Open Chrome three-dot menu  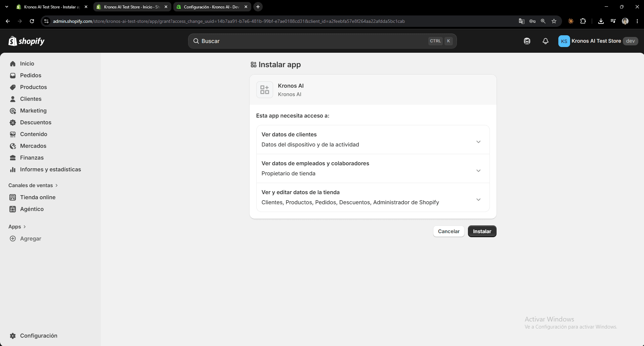tap(637, 21)
